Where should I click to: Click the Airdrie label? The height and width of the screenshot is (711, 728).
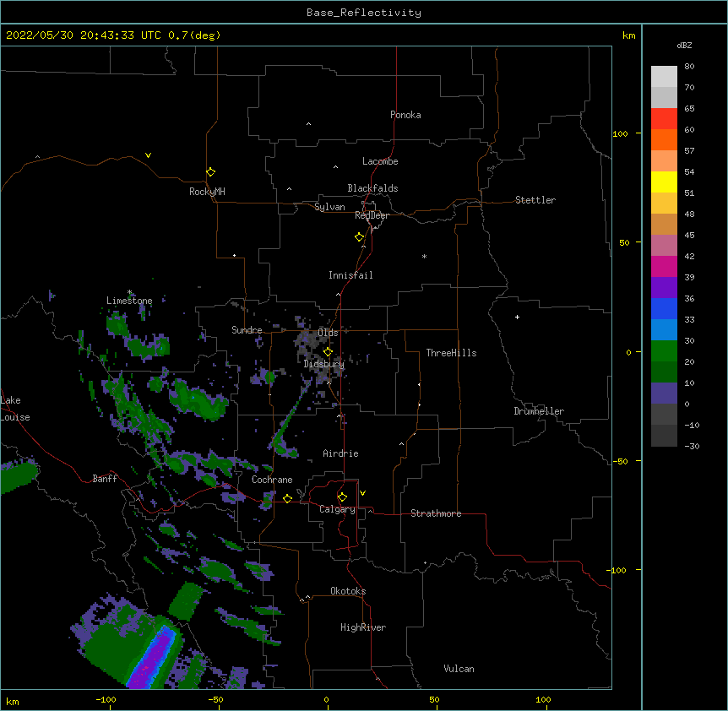(340, 453)
